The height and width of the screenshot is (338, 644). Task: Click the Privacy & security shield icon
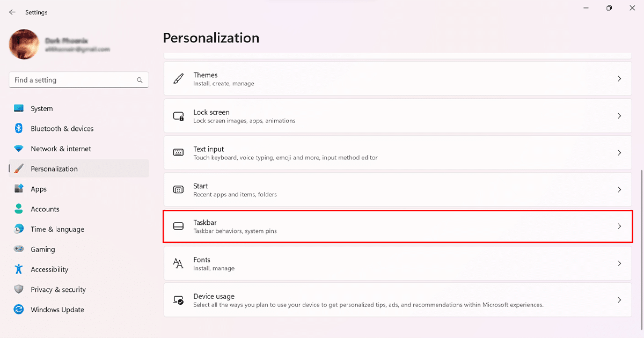(x=19, y=290)
